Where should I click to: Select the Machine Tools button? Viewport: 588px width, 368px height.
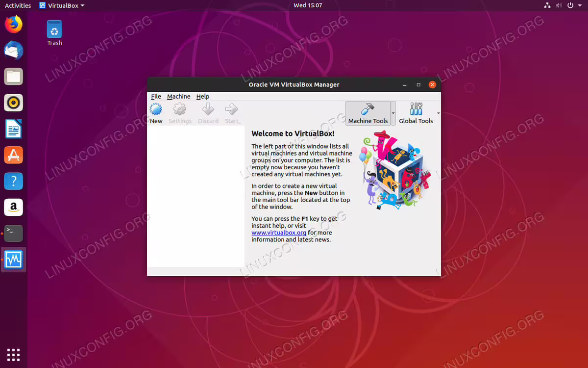(x=368, y=113)
